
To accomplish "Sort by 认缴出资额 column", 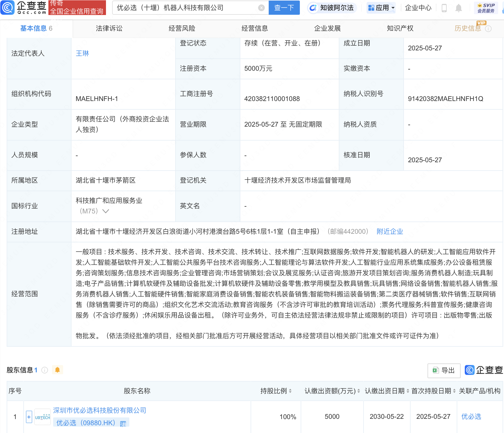I will (x=359, y=391).
